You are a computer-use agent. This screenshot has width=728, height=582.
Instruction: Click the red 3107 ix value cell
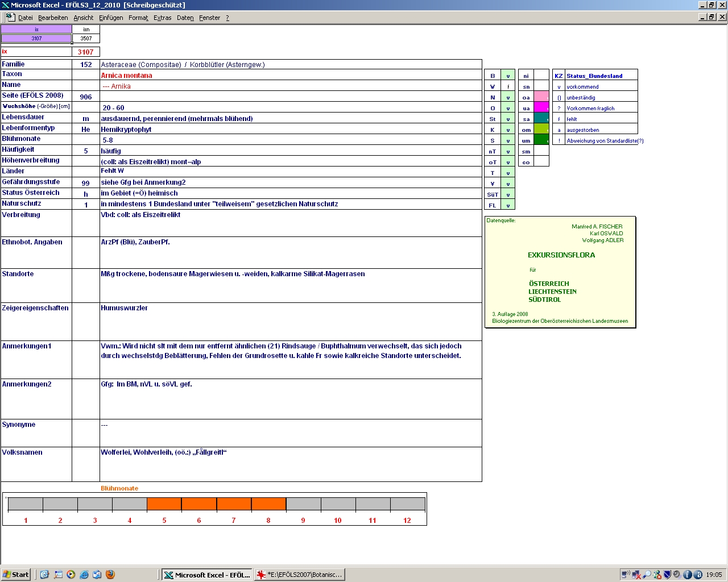point(86,52)
